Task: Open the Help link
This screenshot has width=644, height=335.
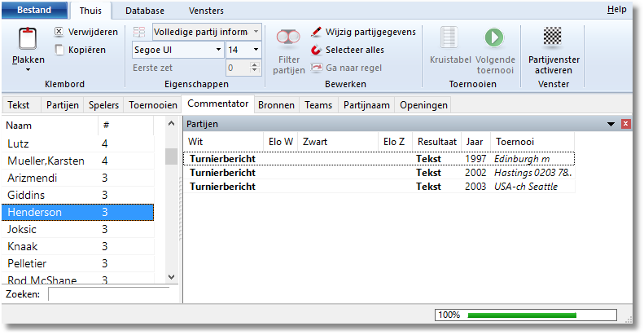Action: tap(616, 10)
